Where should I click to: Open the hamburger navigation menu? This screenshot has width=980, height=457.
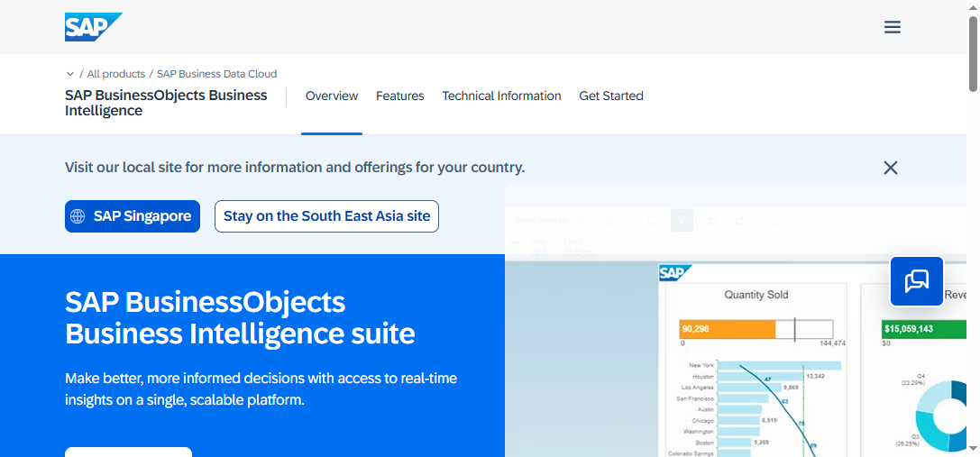(x=892, y=27)
